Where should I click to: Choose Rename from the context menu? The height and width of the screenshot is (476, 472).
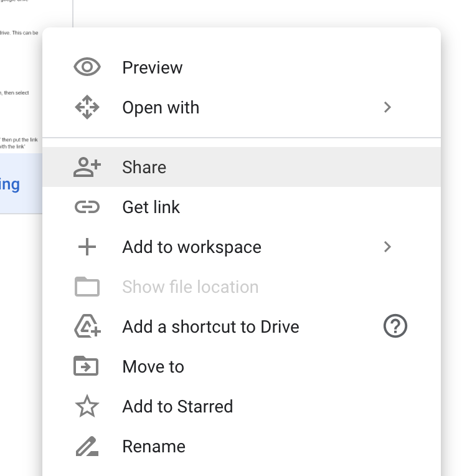242,446
